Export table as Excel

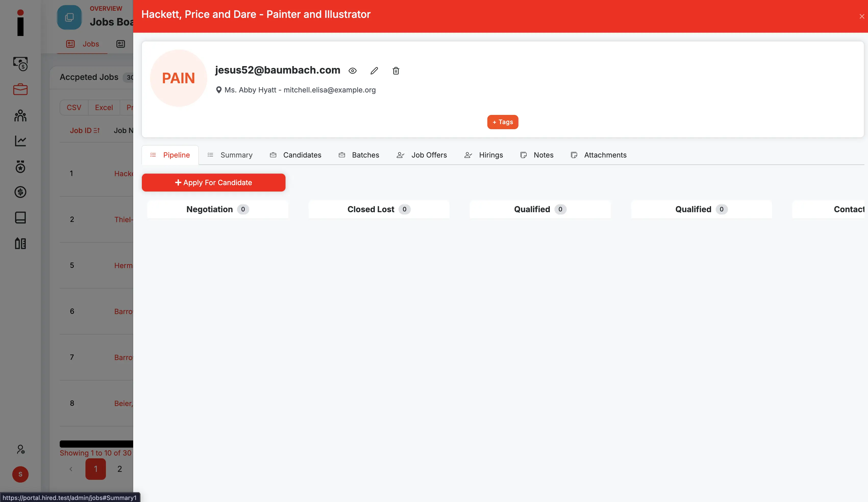pyautogui.click(x=104, y=107)
